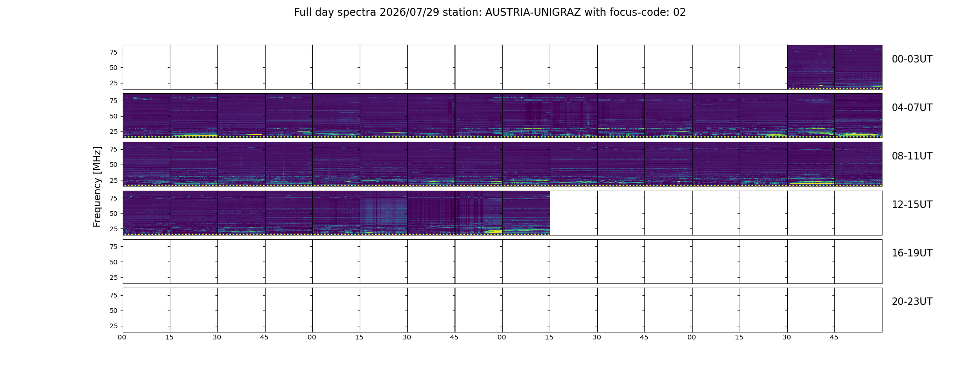Click the rightmost 45 tick on the time axis
Screen dimensions: 980x373
834,337
